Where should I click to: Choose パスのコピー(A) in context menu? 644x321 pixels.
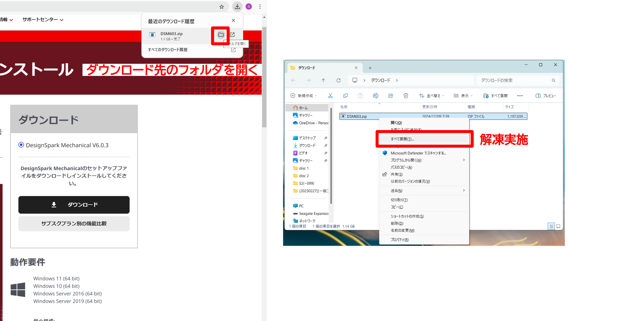point(424,167)
